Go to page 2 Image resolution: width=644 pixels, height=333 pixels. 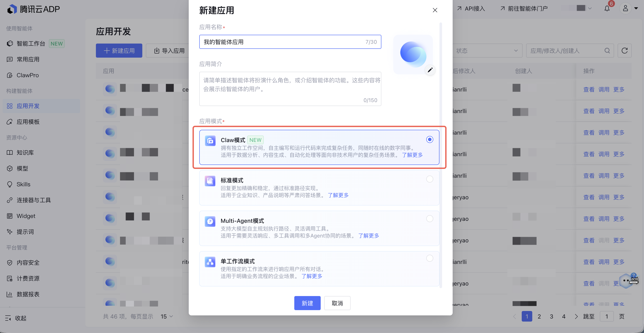pyautogui.click(x=539, y=317)
